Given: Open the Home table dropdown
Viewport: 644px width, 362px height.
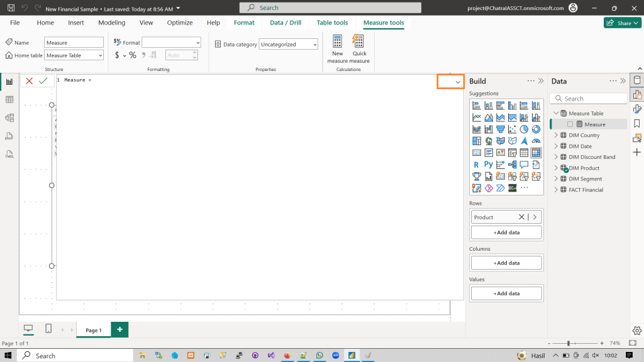Looking at the screenshot, I should pos(74,55).
